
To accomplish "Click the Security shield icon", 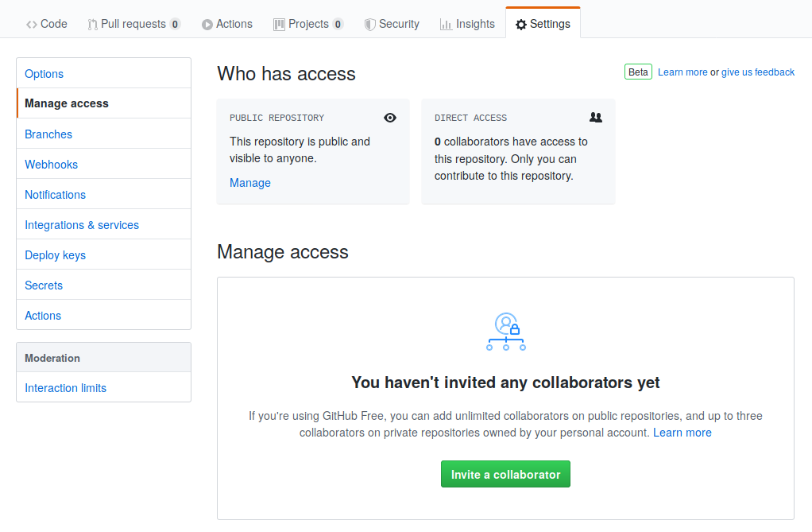I will point(369,24).
